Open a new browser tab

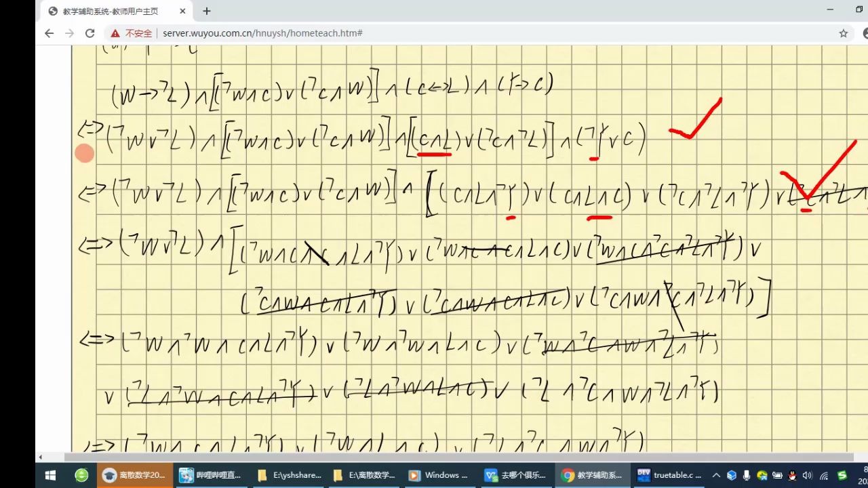pos(207,11)
